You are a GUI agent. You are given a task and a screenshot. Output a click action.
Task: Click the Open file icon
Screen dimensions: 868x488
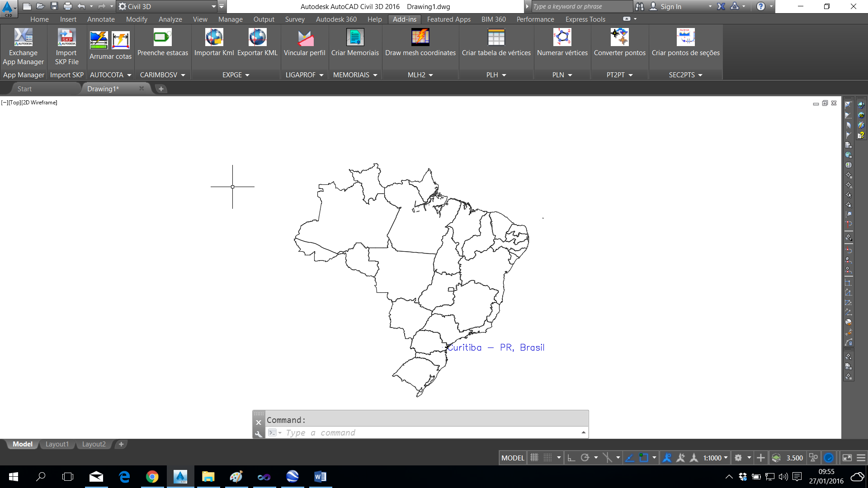click(x=40, y=6)
